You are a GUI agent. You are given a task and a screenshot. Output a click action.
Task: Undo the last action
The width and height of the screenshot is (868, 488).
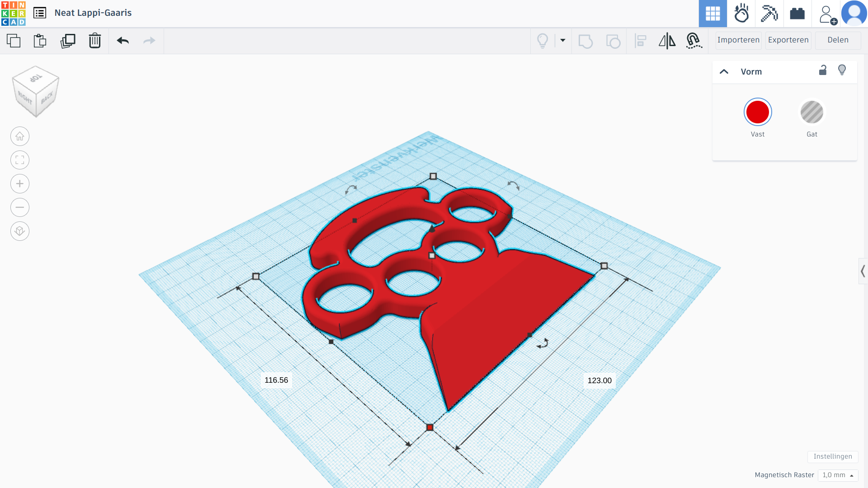pos(123,41)
